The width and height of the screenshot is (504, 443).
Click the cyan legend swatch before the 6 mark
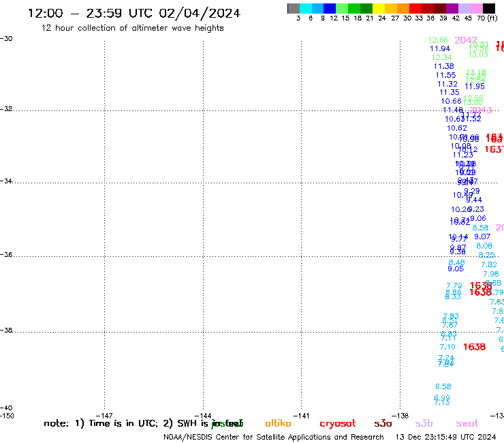(x=306, y=8)
